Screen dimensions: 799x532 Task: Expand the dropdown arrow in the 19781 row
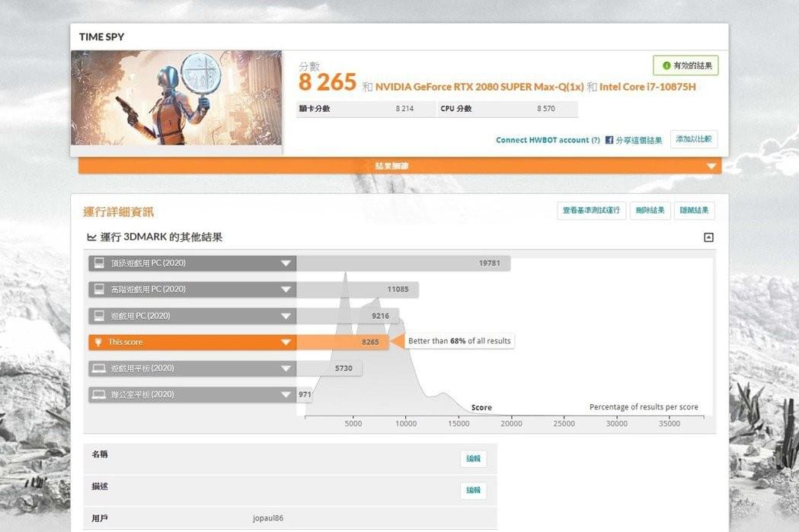[x=286, y=263]
